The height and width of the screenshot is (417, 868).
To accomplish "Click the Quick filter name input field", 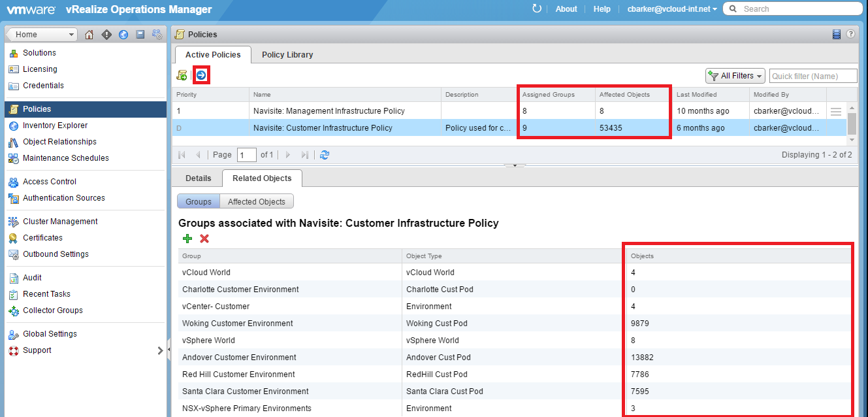I will (812, 76).
